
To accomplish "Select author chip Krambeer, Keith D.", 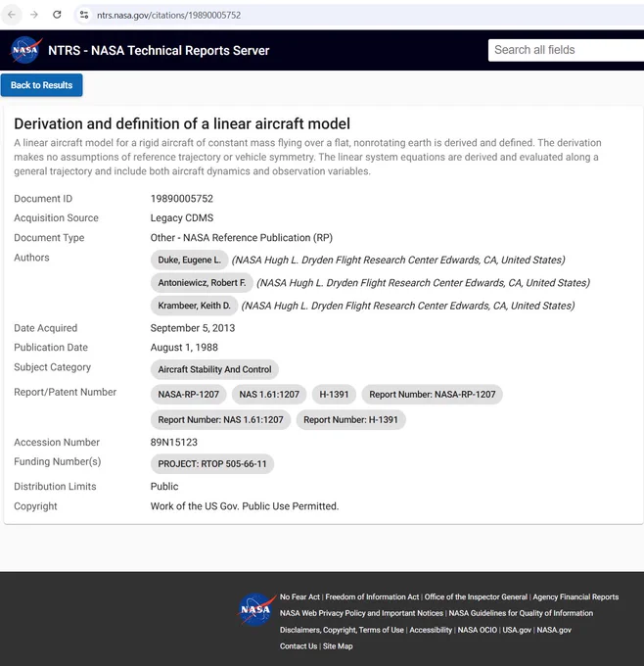I will coord(194,306).
